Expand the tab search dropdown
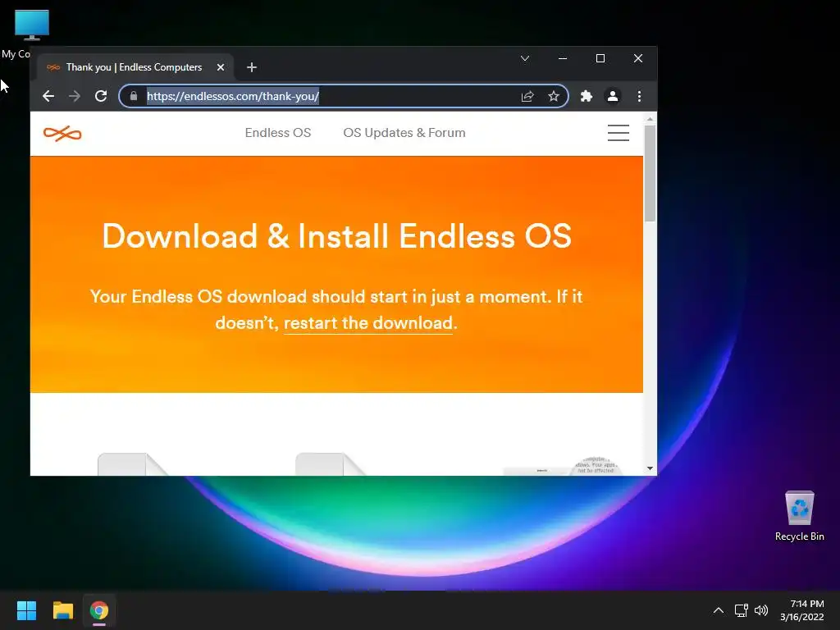Screen dimensions: 840x630 coord(525,58)
